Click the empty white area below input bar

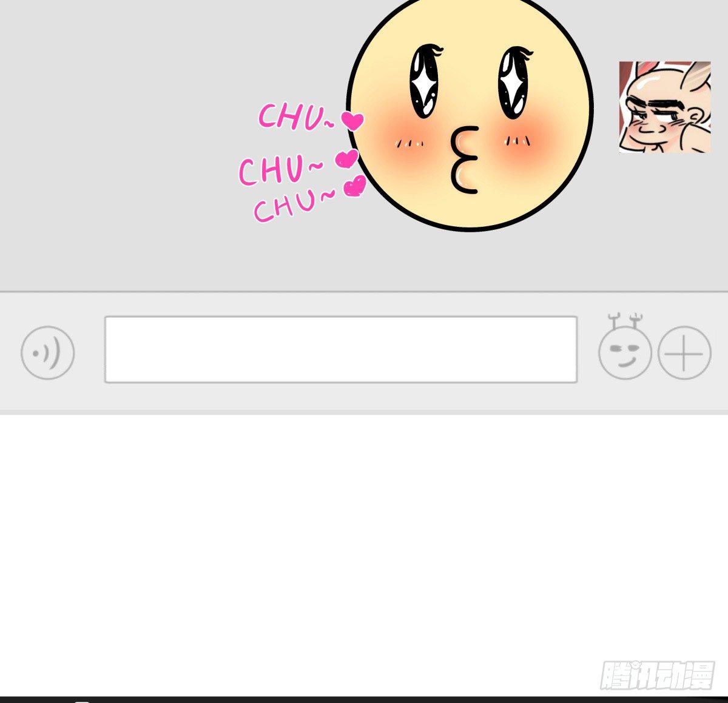click(x=303, y=546)
